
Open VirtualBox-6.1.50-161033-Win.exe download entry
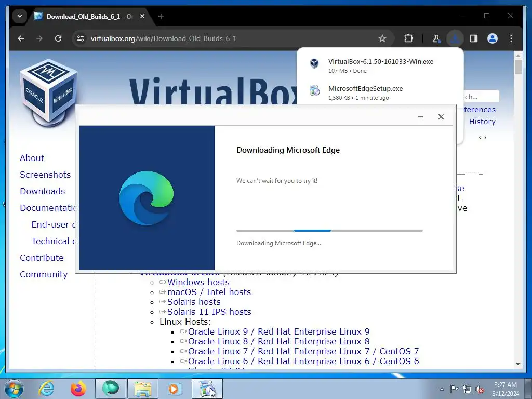click(x=380, y=66)
